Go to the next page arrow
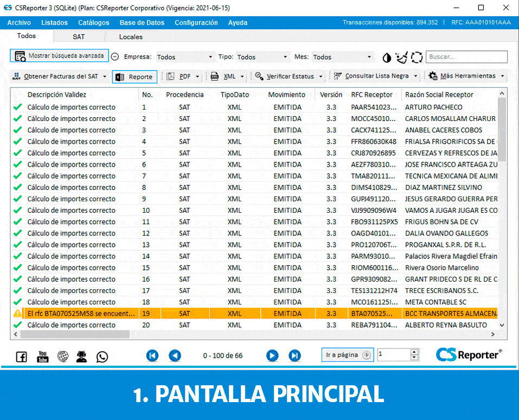This screenshot has height=420, width=519. click(272, 355)
